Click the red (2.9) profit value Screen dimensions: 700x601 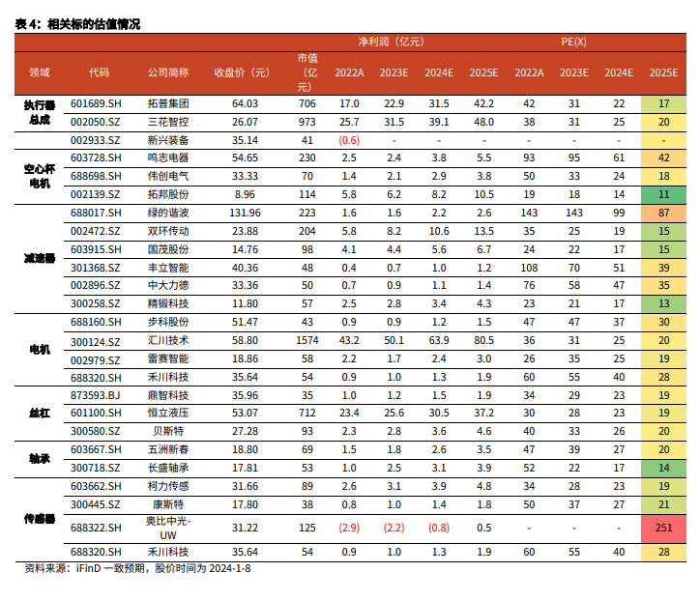pyautogui.click(x=349, y=529)
